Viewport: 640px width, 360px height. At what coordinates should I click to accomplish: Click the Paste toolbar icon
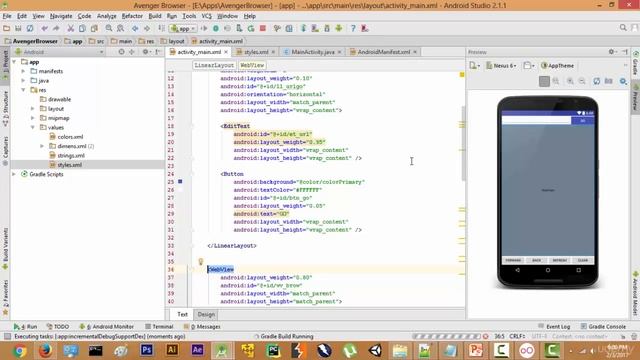pyautogui.click(x=94, y=29)
